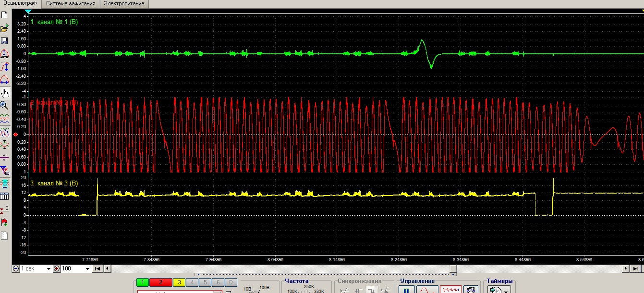Click the red channel 2 zero-level marker
This screenshot has height=293, width=644.
click(x=16, y=134)
